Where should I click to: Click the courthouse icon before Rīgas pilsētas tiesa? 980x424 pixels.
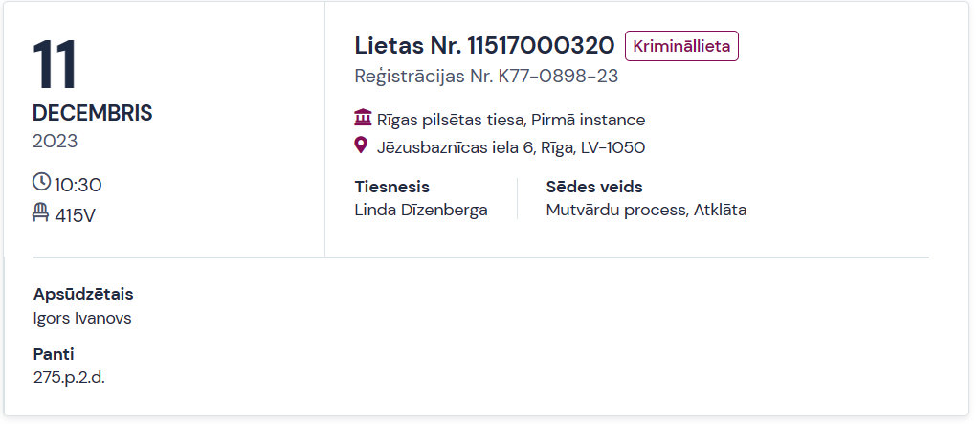pos(363,117)
